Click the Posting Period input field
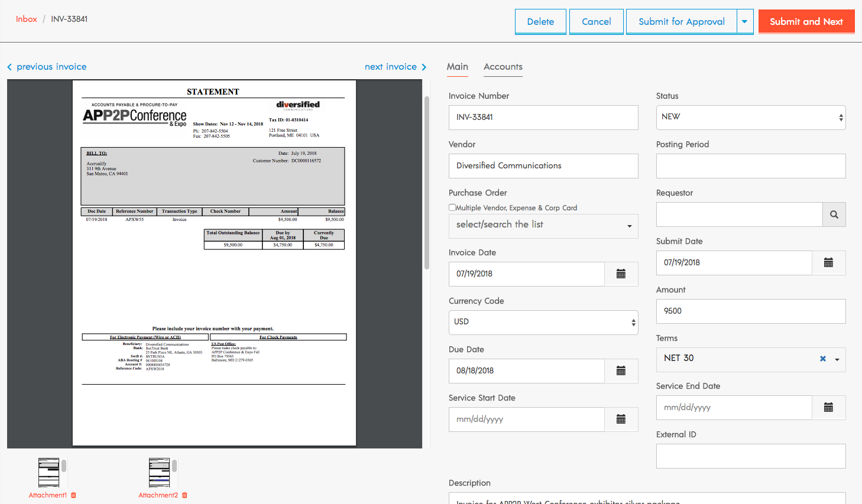Image resolution: width=862 pixels, height=504 pixels. coord(751,166)
